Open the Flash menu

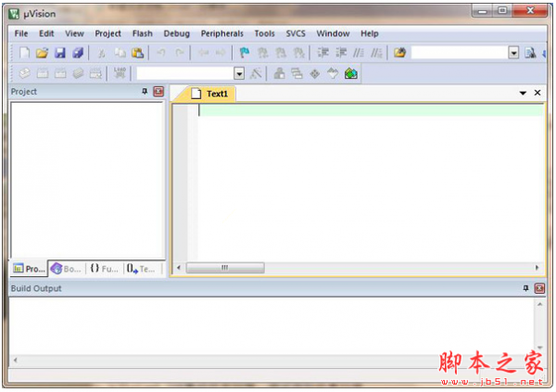tap(142, 33)
